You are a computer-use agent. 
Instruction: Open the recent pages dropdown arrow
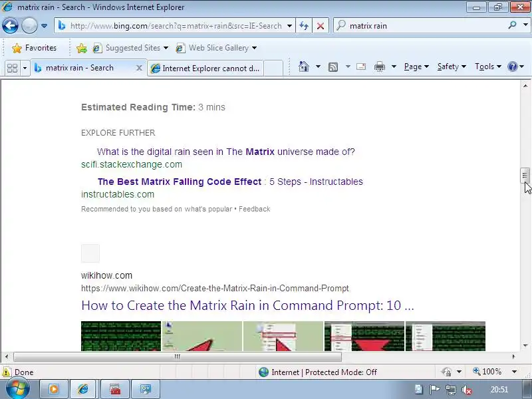(44, 26)
